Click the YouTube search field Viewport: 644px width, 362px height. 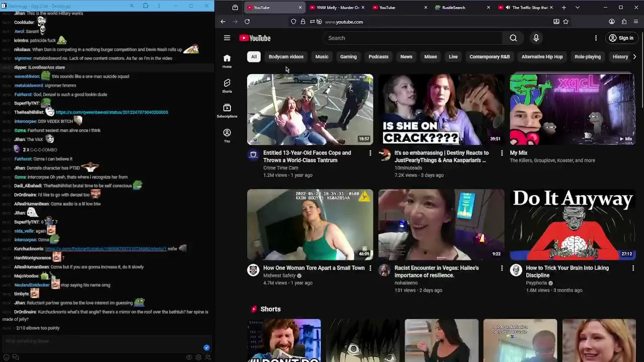[413, 38]
